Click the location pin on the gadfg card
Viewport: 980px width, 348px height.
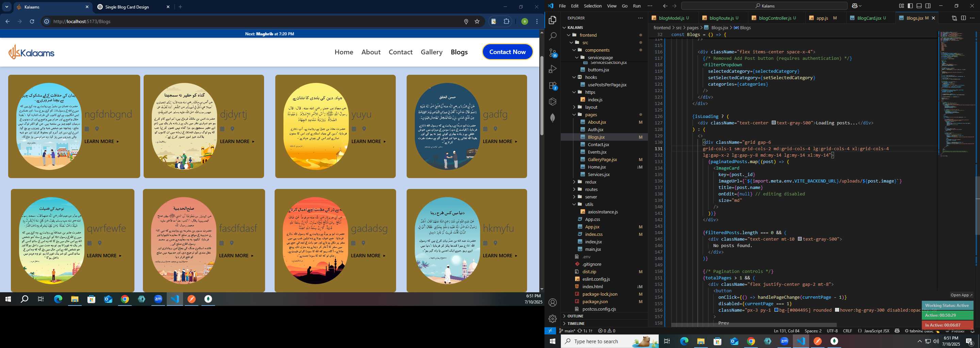[495, 129]
